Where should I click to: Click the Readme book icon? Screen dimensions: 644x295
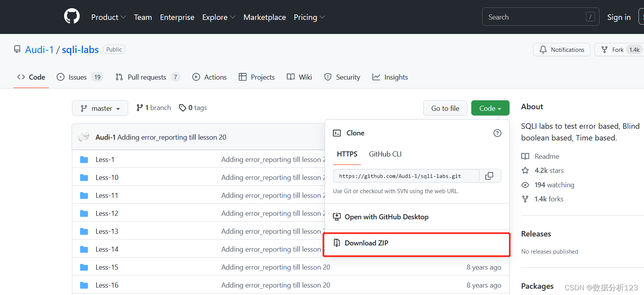[x=525, y=156]
